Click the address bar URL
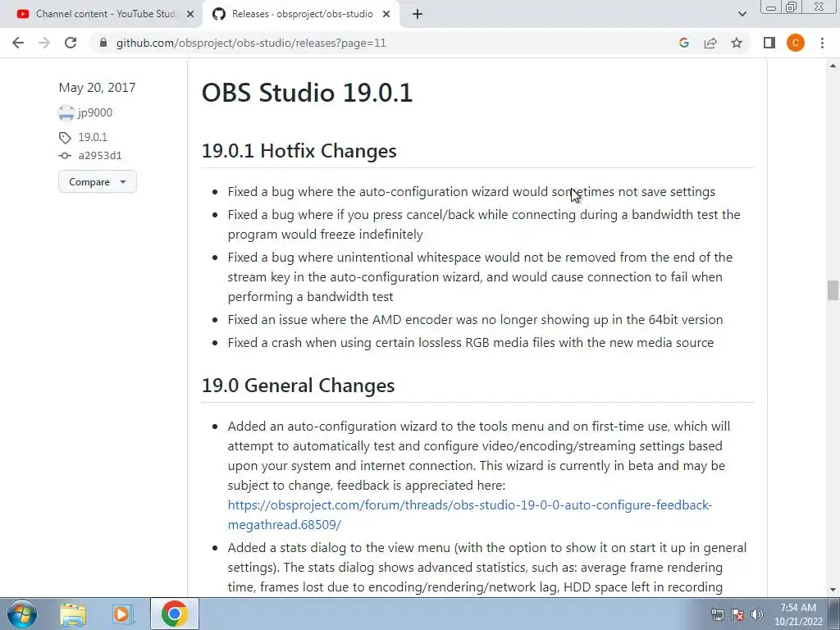Screen dimensions: 840x630 click(x=251, y=43)
